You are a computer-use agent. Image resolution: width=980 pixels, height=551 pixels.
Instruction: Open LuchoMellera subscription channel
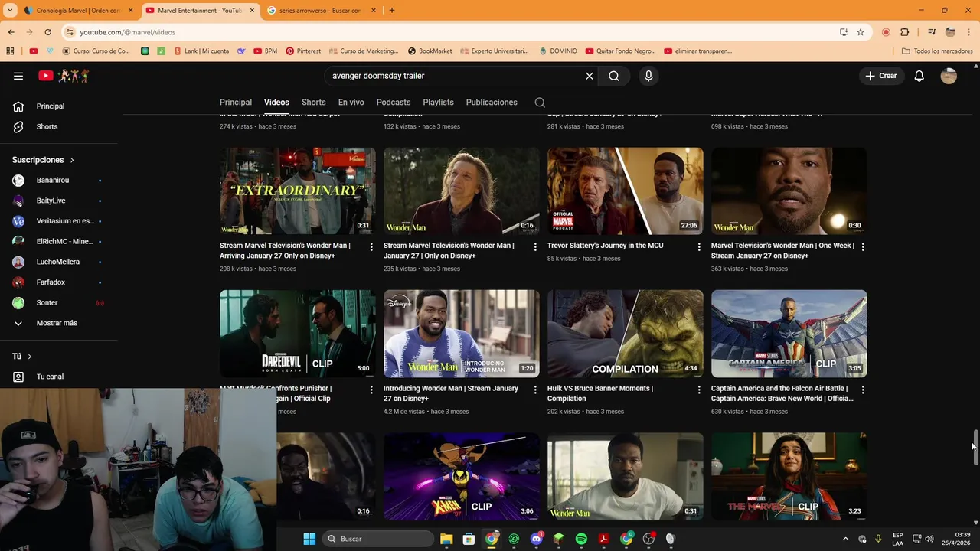pos(58,262)
